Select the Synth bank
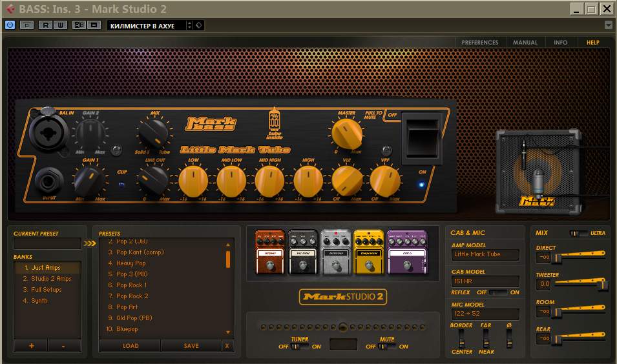The image size is (617, 364). pos(47,301)
